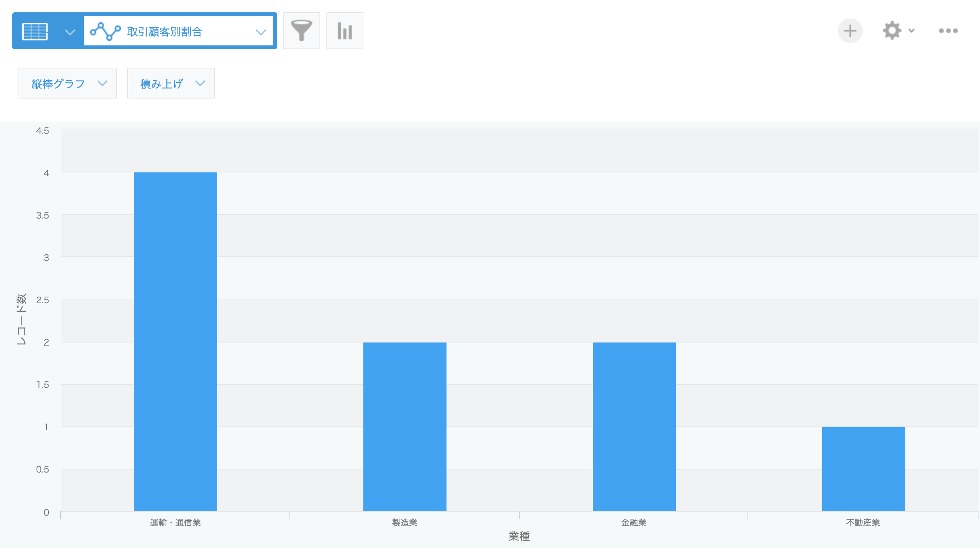Click the 2.5 y-axis value
The width and height of the screenshot is (980, 548).
click(43, 300)
